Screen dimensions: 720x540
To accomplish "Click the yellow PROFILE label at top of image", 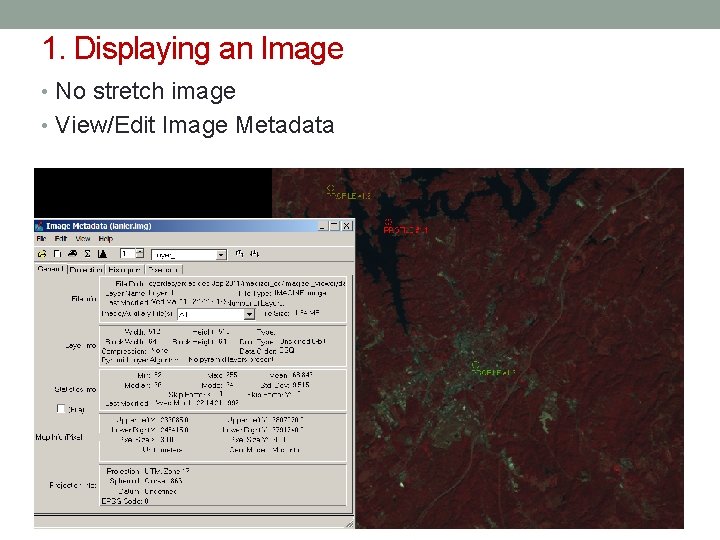I will pos(349,196).
